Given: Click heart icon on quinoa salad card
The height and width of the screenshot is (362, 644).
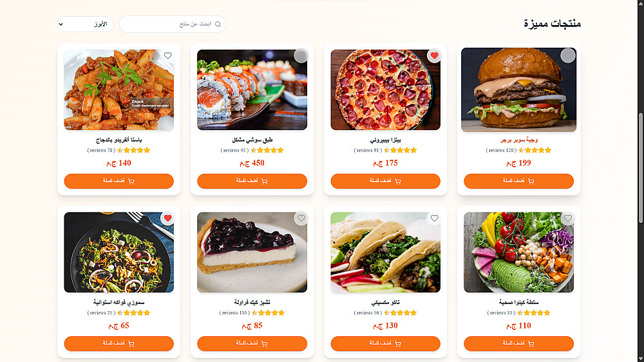Looking at the screenshot, I should (x=568, y=218).
